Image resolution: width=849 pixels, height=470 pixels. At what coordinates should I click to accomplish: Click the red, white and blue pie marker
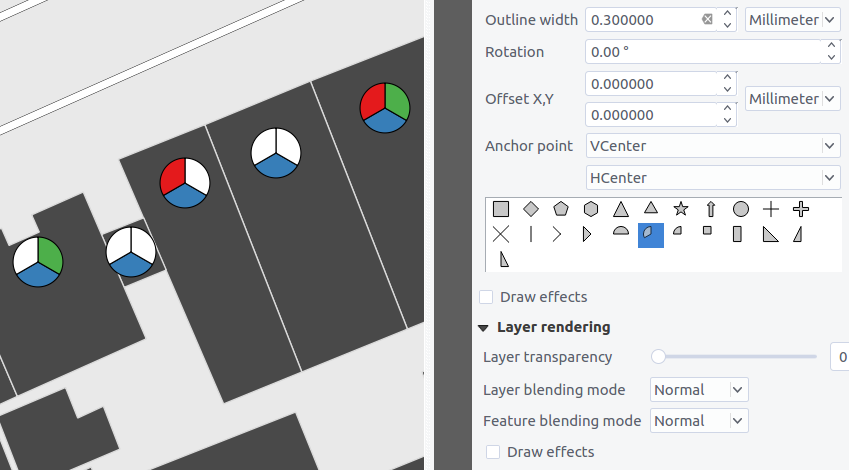click(185, 183)
